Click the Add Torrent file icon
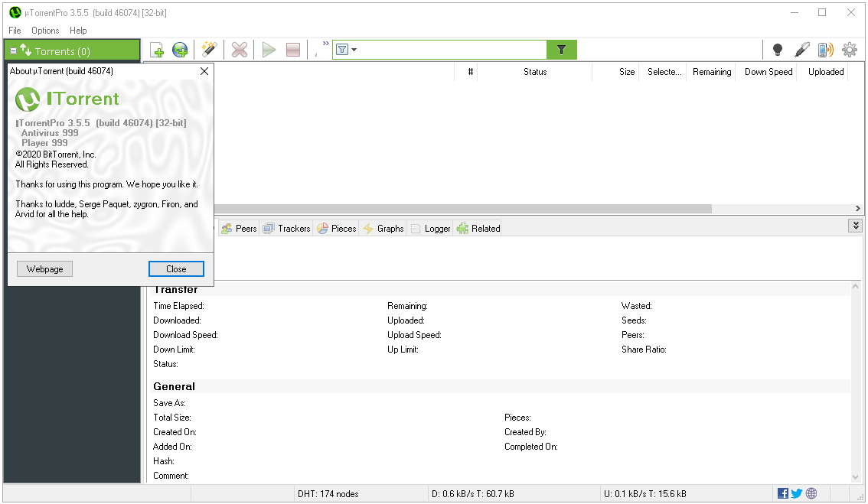 pyautogui.click(x=157, y=50)
